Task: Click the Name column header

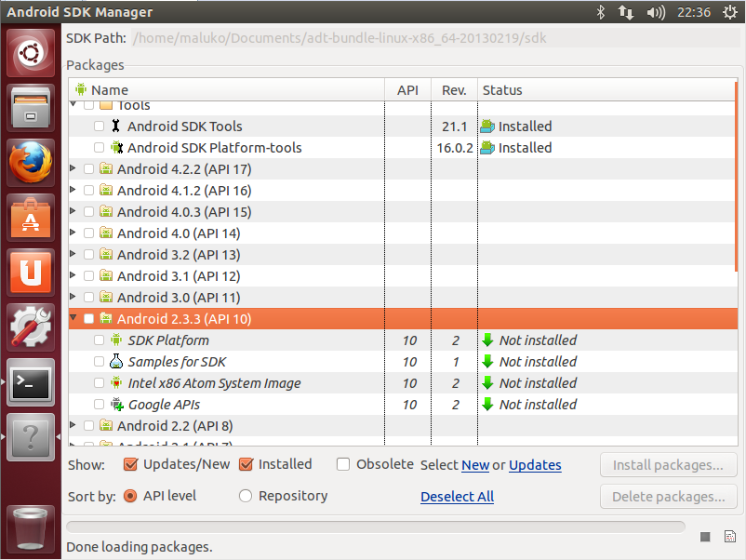Action: tap(226, 90)
